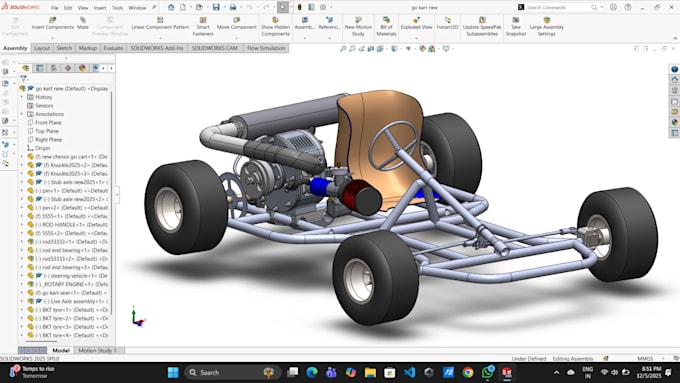
Task: Expand Knuckle2025<2> component
Action: [x=22, y=165]
